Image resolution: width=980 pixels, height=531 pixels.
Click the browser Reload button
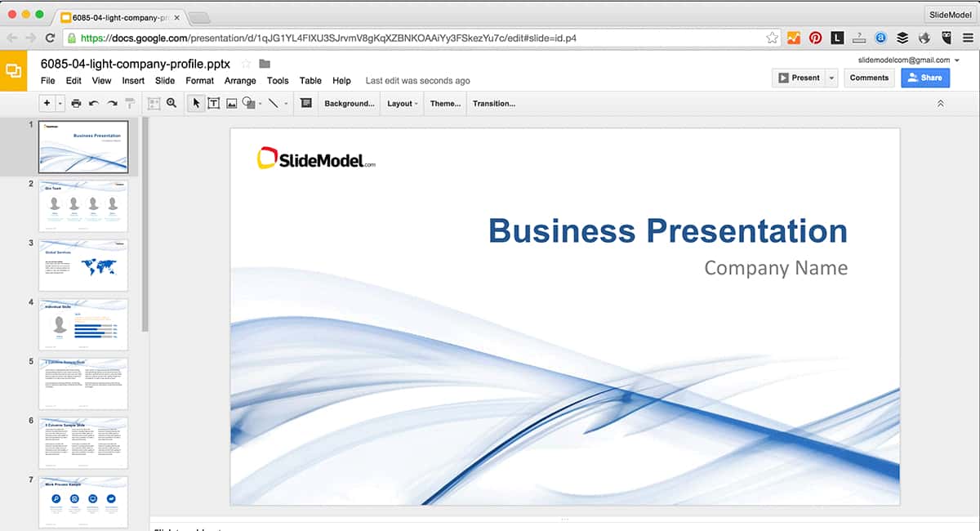51,38
